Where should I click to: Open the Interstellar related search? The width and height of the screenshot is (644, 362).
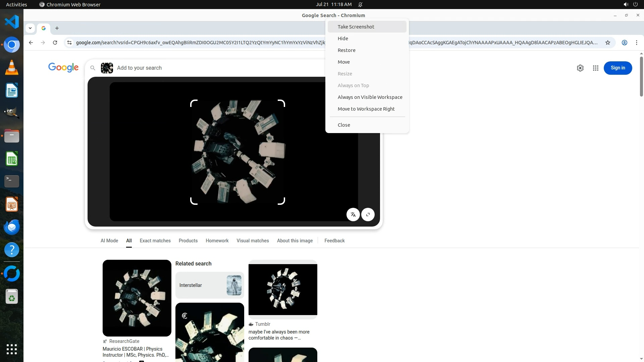(209, 285)
